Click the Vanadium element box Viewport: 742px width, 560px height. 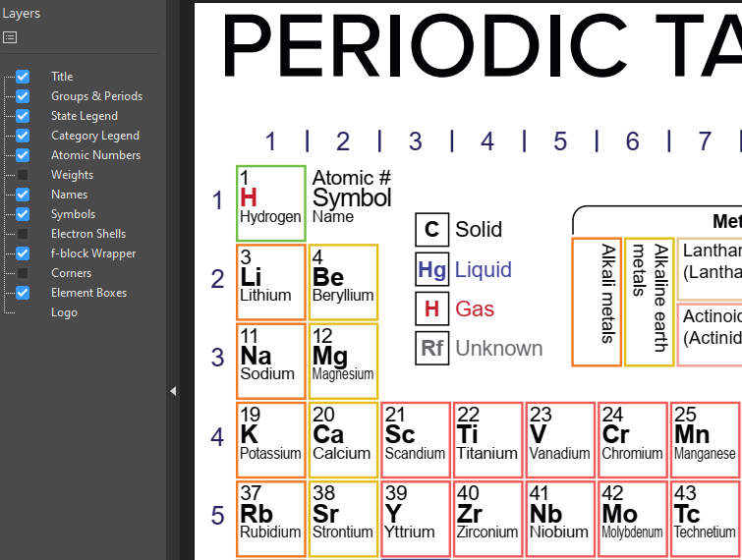[560, 440]
